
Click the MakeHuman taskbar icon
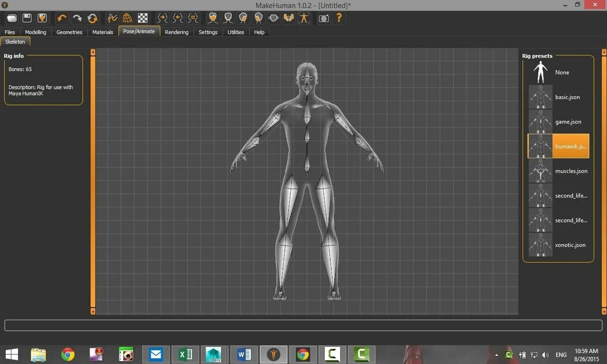tap(273, 354)
